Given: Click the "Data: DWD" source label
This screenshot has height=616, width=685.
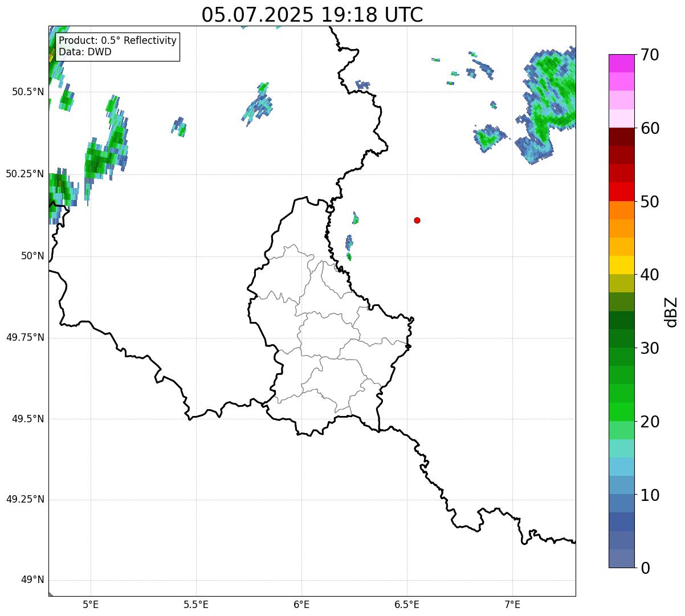Looking at the screenshot, I should (x=85, y=52).
